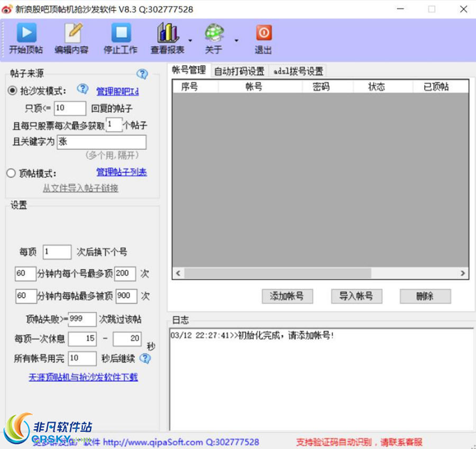The width and height of the screenshot is (476, 449).
Task: Click minutes field before 分钟内每帖最多被顶
Action: [26, 296]
